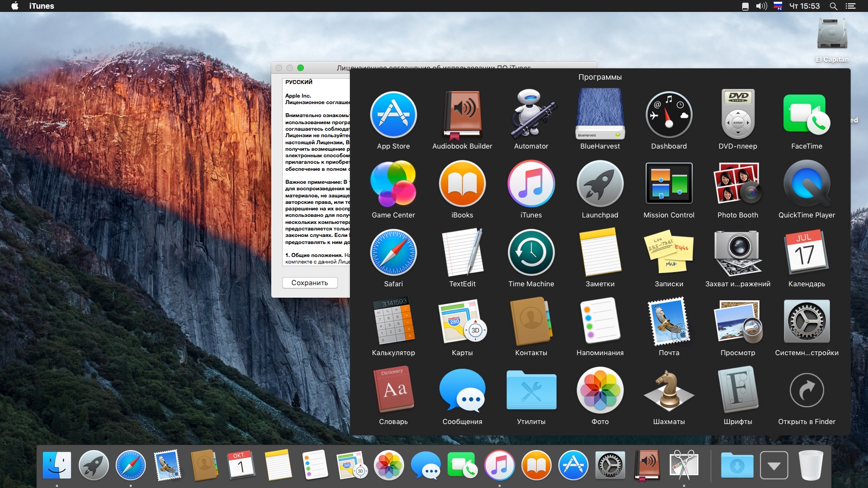Open Calendar in the Dock

click(241, 465)
